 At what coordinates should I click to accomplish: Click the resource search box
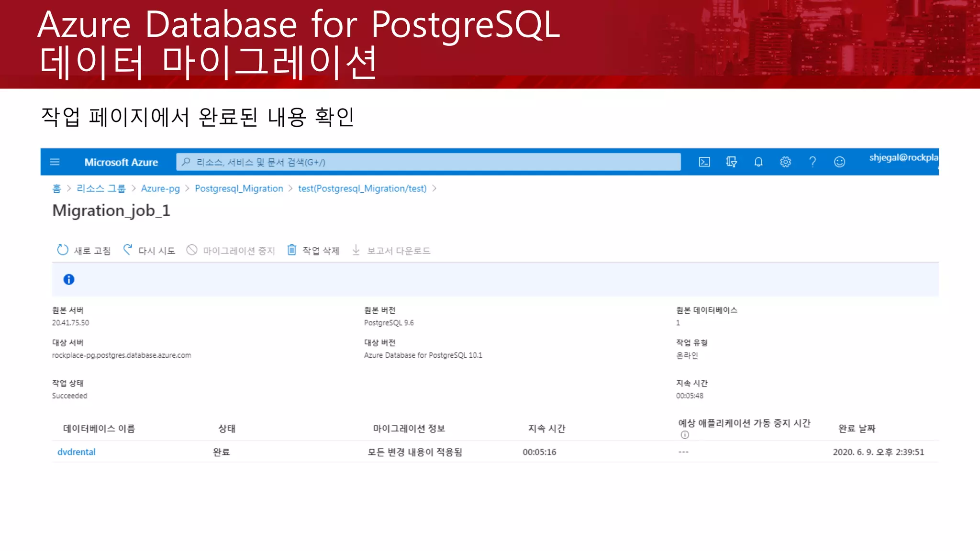point(428,162)
